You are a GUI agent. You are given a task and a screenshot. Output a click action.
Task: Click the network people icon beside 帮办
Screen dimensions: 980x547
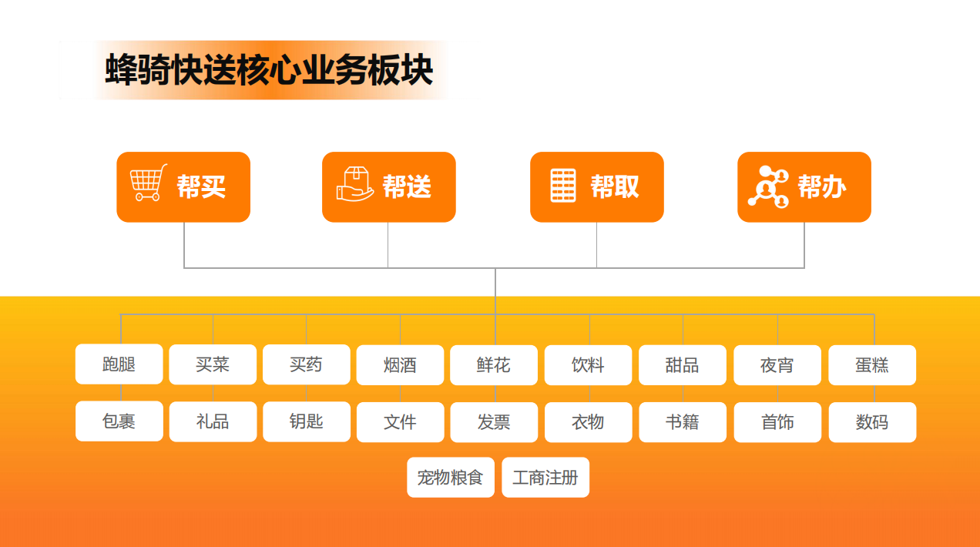pyautogui.click(x=770, y=186)
